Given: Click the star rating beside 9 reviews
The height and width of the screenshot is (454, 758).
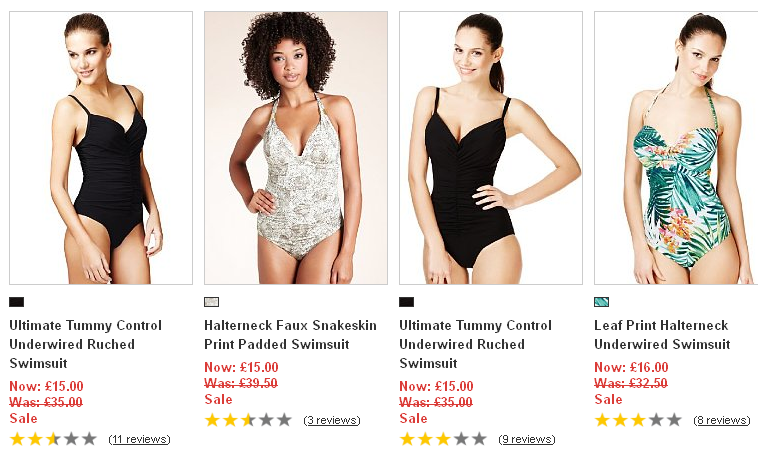Looking at the screenshot, I should [x=443, y=439].
